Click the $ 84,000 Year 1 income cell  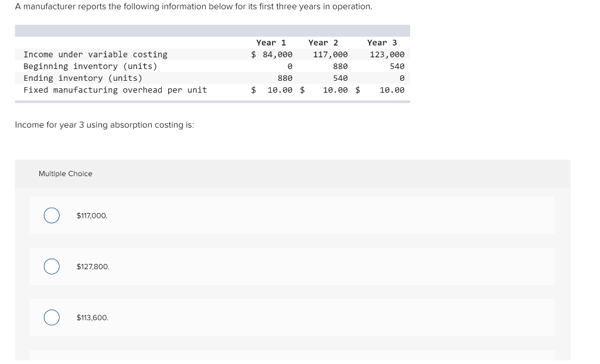[272, 54]
